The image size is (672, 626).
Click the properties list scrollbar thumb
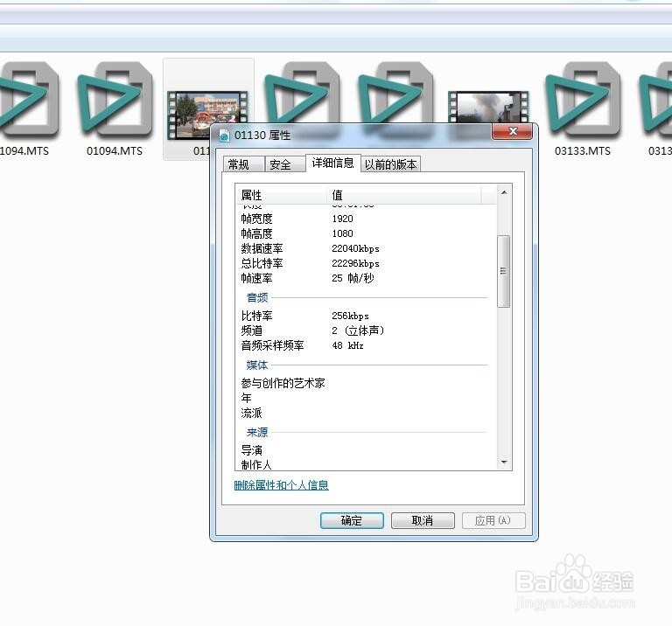coord(504,271)
